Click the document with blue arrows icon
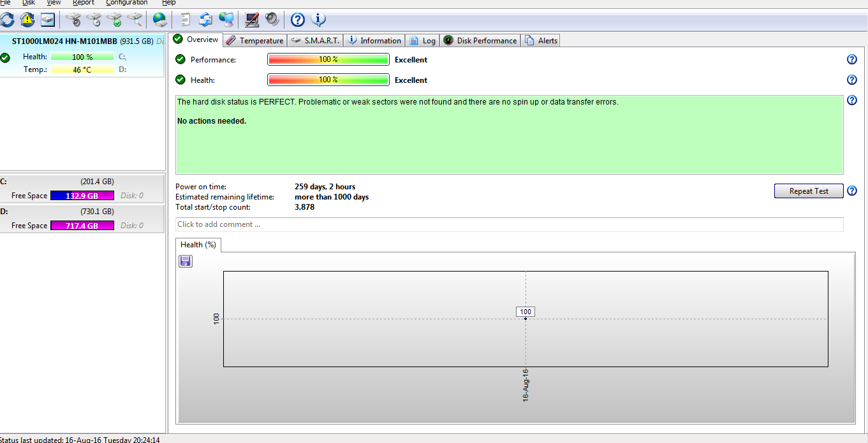Screen dimensions: 868x443 [x=205, y=20]
